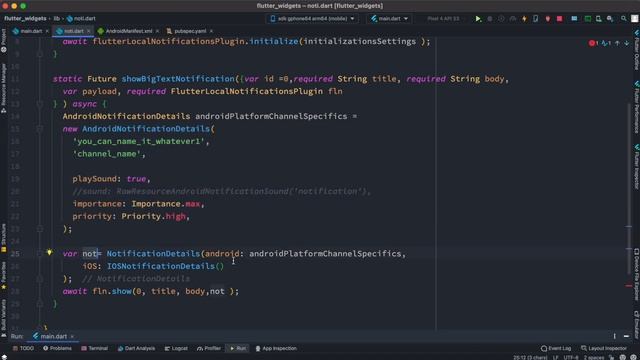This screenshot has width=640, height=360.
Task: Open the search everywhere magnifier icon
Action: (x=624, y=19)
